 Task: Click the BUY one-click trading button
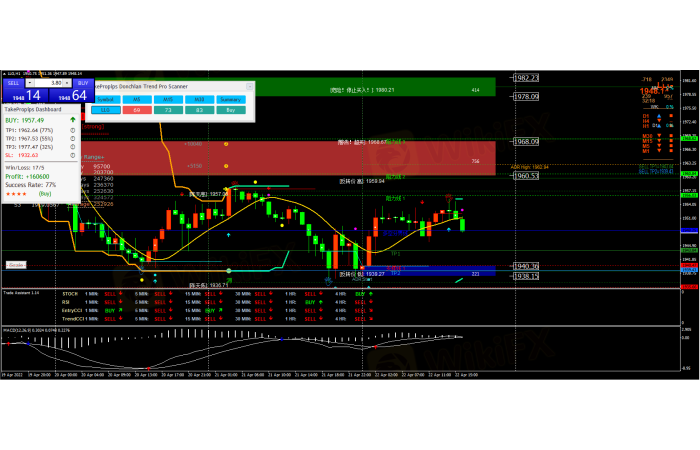click(83, 82)
